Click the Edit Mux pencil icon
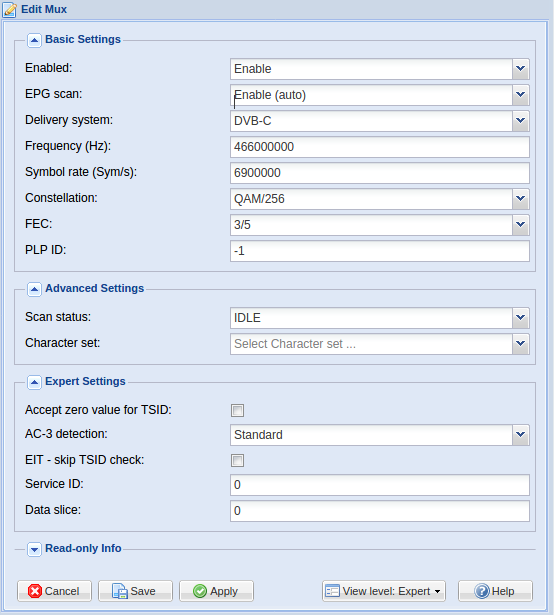The image size is (554, 615). pyautogui.click(x=9, y=10)
